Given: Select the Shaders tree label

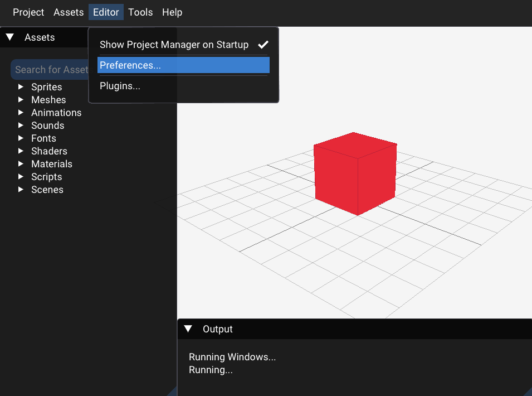Looking at the screenshot, I should (x=49, y=151).
